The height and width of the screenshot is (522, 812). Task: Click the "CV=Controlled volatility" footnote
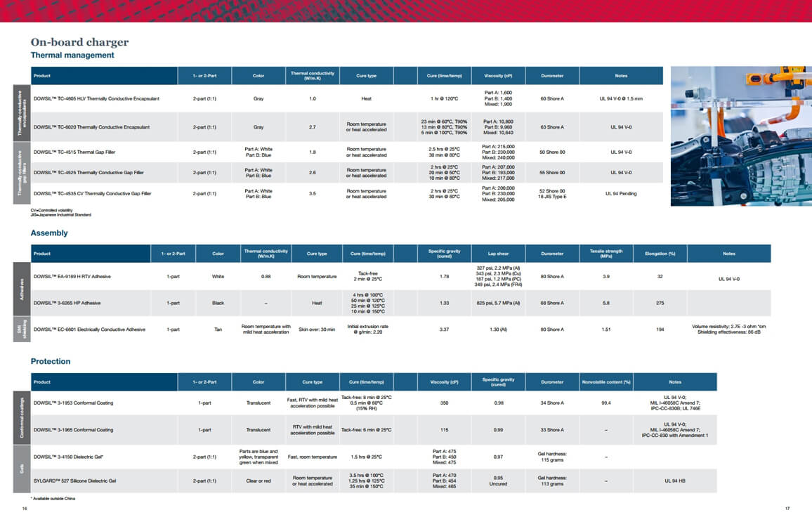tap(52, 210)
